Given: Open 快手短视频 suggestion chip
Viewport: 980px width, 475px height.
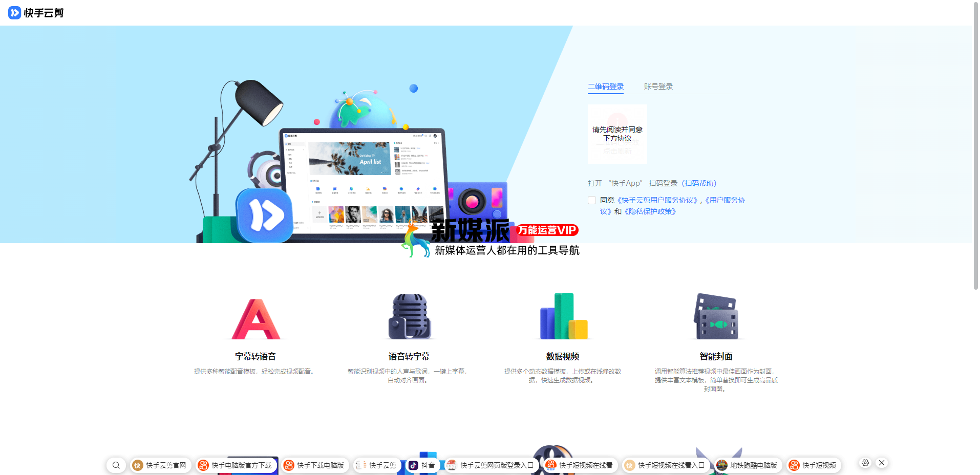Looking at the screenshot, I should click(814, 465).
